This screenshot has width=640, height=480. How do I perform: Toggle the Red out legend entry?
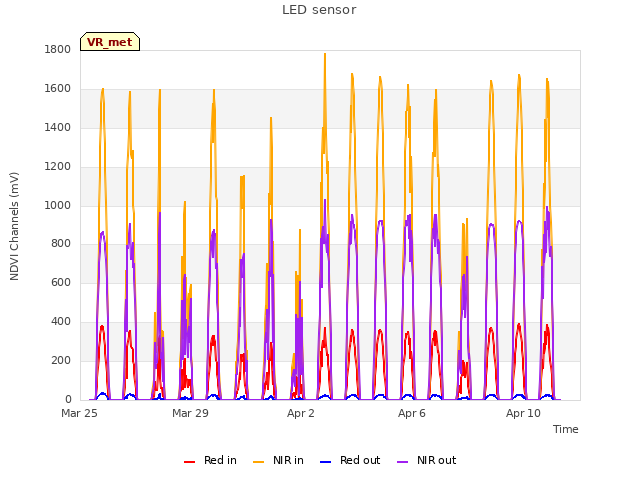pyautogui.click(x=350, y=460)
